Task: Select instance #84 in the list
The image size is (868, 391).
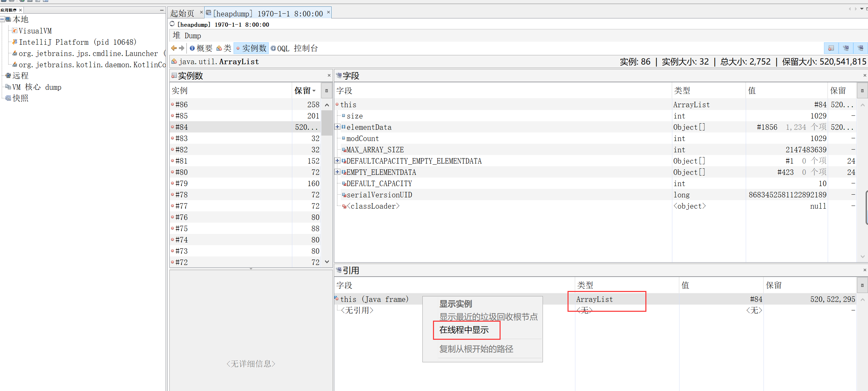Action: [245, 127]
